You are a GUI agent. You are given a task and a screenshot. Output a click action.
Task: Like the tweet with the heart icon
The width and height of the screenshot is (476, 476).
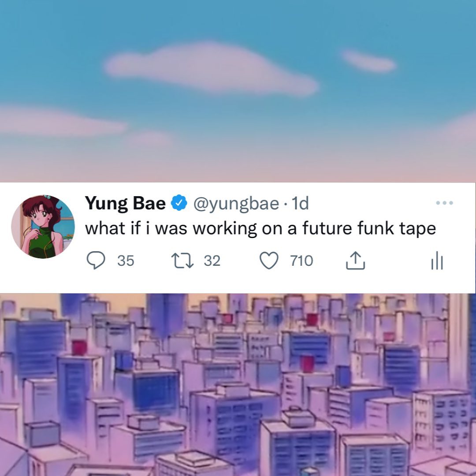coord(269,260)
